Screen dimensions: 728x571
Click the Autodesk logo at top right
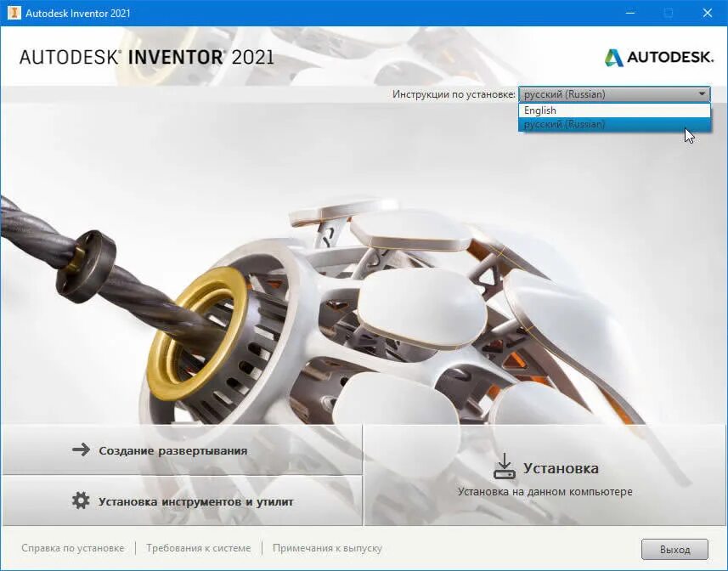point(659,58)
